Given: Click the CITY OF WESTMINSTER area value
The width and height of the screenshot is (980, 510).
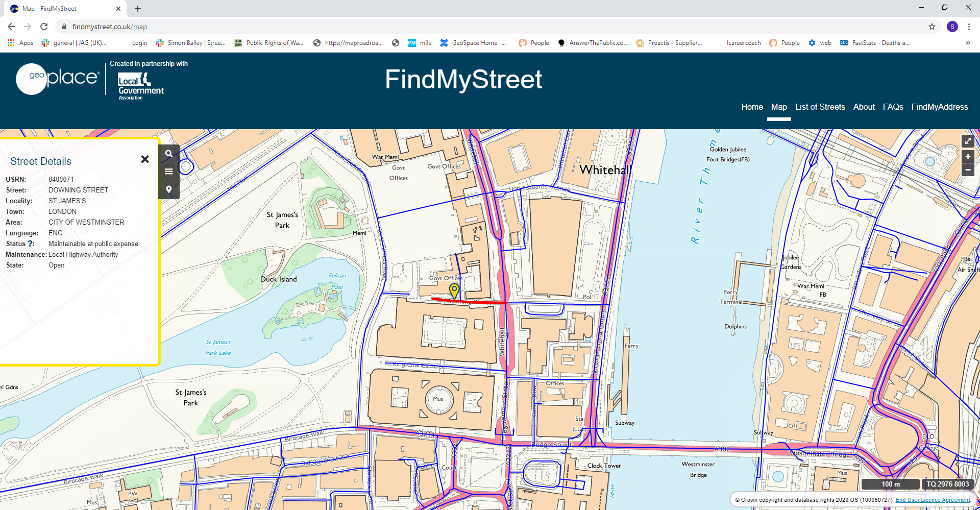Looking at the screenshot, I should [x=86, y=222].
